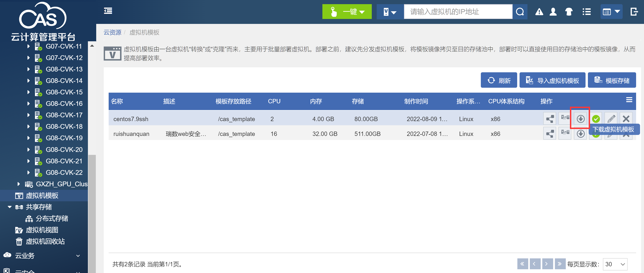
Task: Select 虚拟机回收站 in the sidebar
Action: [45, 242]
